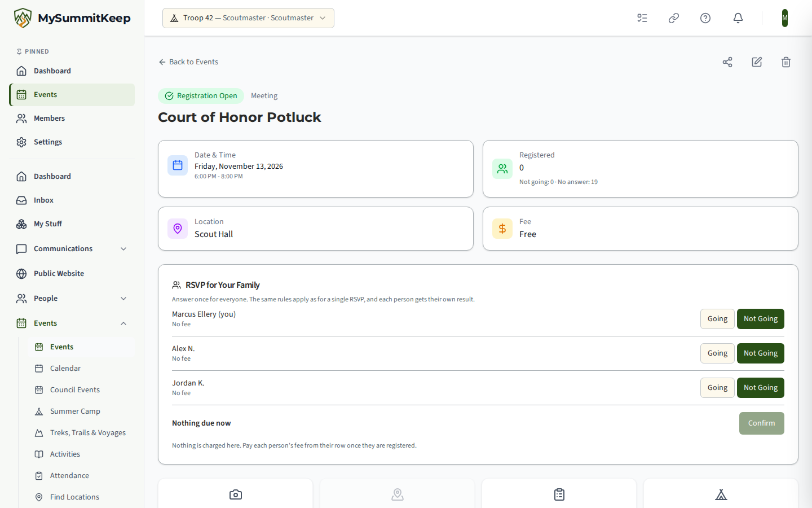Screen dimensions: 812x508
Task: Collapse the Events section chevron
Action: coord(123,323)
